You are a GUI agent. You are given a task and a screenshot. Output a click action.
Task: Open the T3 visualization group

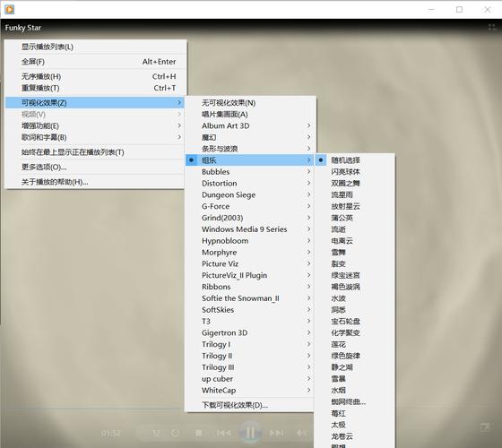click(x=250, y=322)
